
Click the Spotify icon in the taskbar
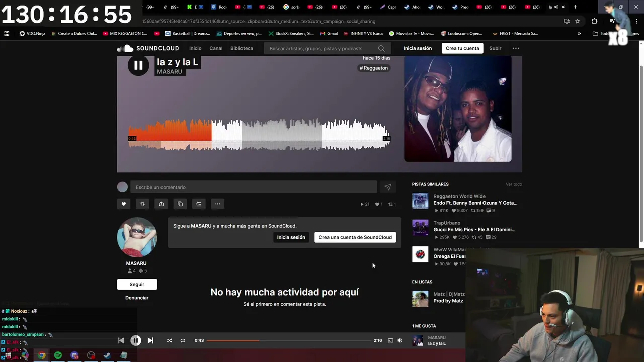(58, 355)
